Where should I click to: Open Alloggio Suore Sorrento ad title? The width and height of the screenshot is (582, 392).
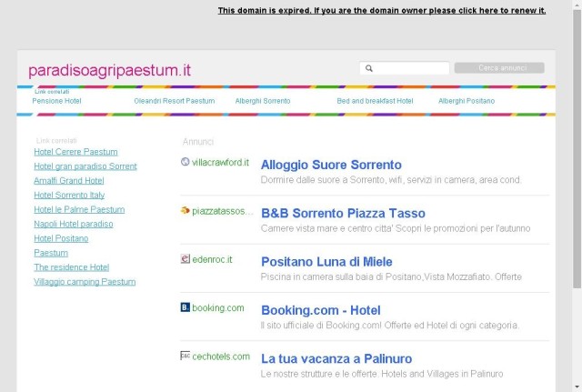point(331,165)
